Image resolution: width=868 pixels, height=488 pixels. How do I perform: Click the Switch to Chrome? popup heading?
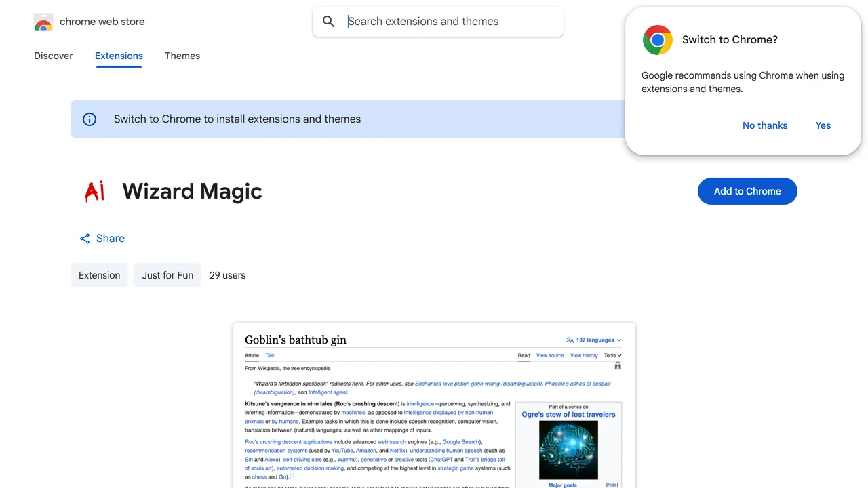pyautogui.click(x=730, y=40)
